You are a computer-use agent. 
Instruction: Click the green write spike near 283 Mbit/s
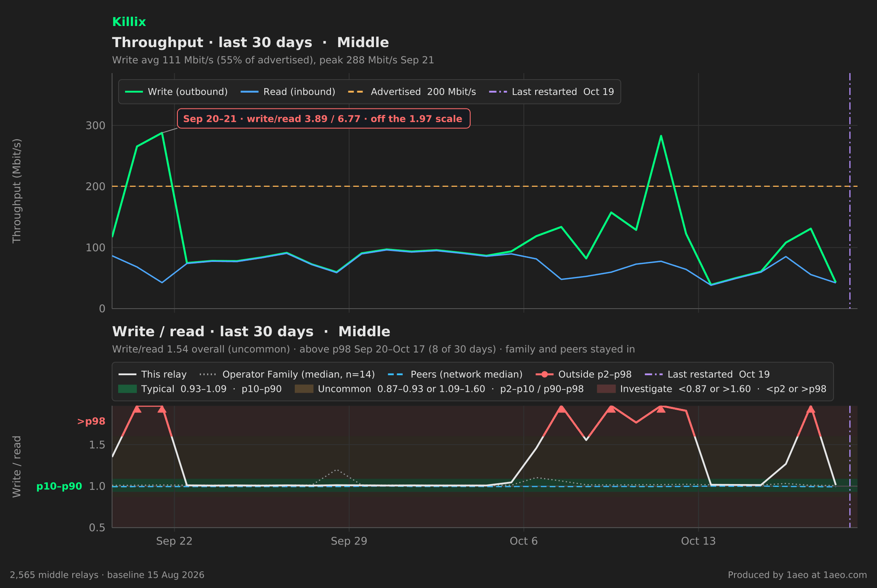(x=661, y=136)
